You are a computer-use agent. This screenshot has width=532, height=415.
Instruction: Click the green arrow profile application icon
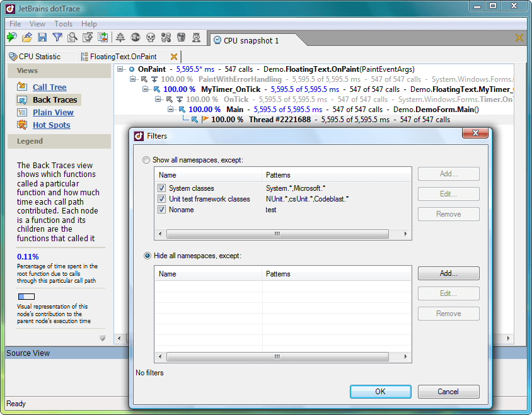pyautogui.click(x=11, y=38)
